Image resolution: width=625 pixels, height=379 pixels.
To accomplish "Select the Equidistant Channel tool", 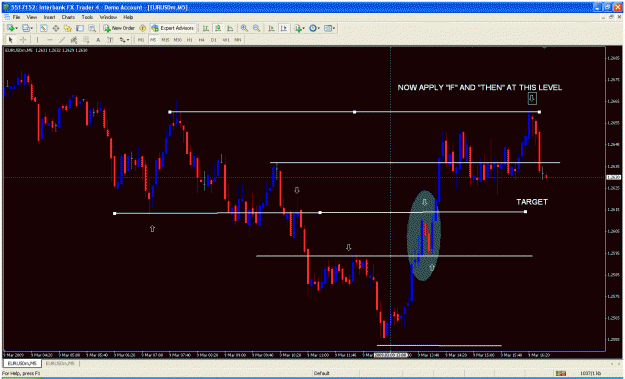I will pos(74,40).
